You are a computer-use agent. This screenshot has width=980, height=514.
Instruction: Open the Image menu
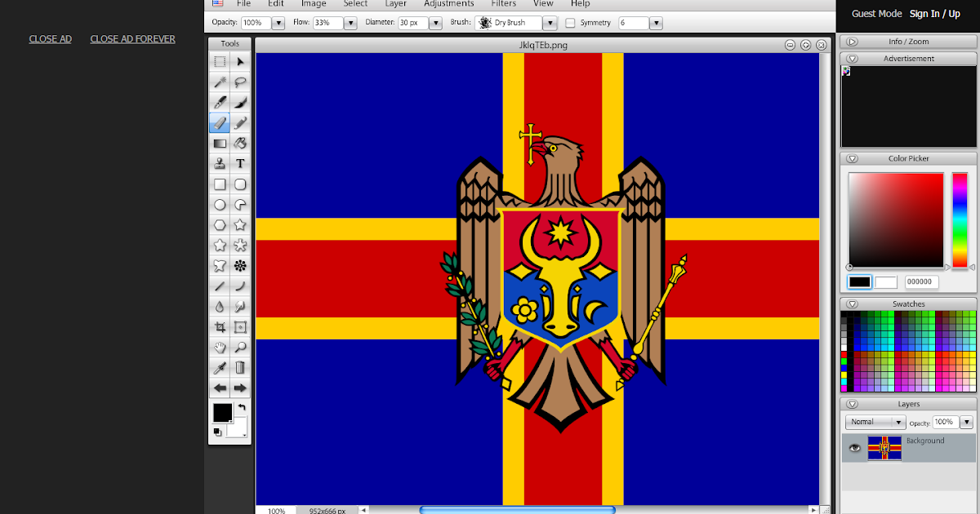point(314,3)
